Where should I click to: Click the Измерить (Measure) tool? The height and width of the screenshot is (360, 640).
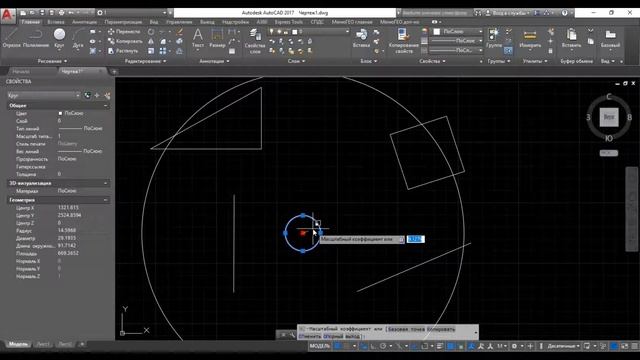click(x=530, y=38)
